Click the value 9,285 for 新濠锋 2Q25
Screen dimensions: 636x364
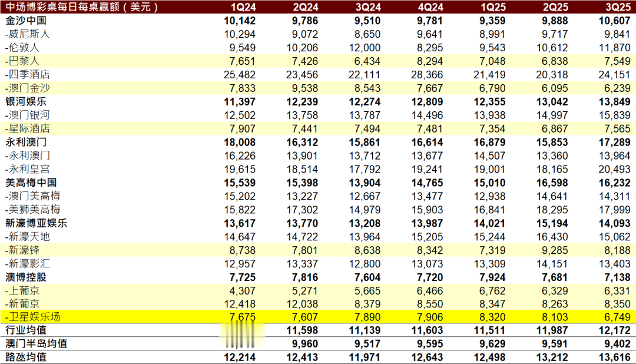click(x=555, y=250)
